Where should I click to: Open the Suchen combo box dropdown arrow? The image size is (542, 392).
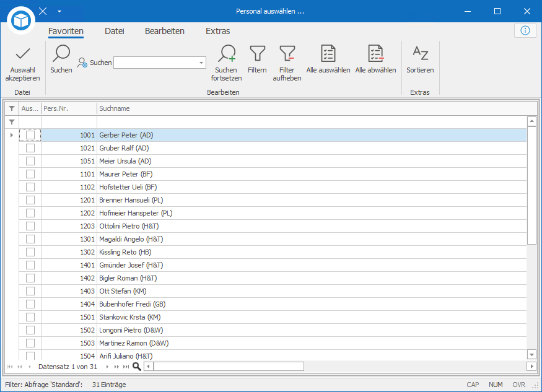(x=201, y=63)
